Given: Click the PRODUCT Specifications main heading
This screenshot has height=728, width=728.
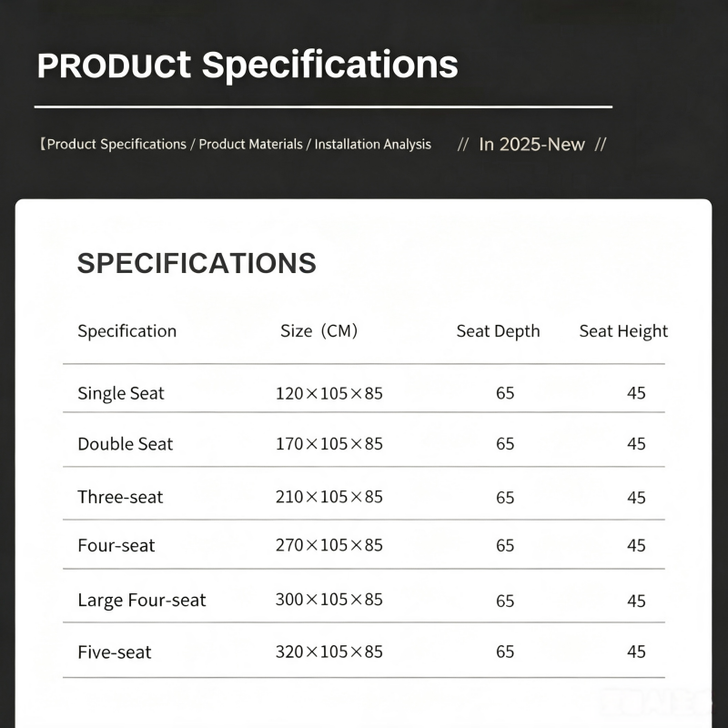Looking at the screenshot, I should coord(248,66).
